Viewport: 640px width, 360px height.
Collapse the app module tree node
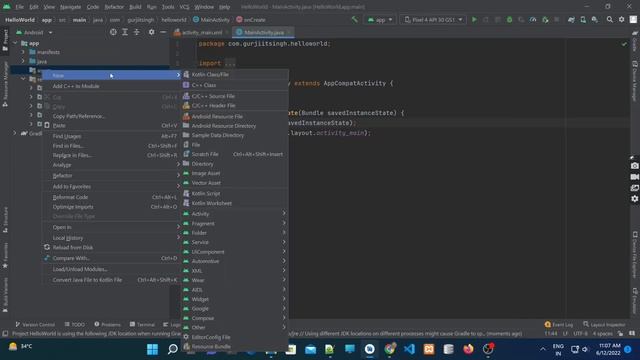click(x=15, y=43)
